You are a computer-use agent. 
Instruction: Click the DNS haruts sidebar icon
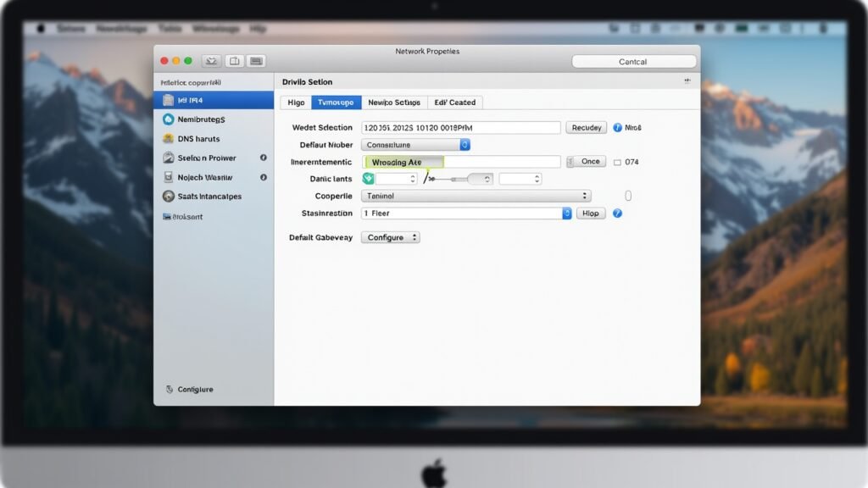point(170,139)
